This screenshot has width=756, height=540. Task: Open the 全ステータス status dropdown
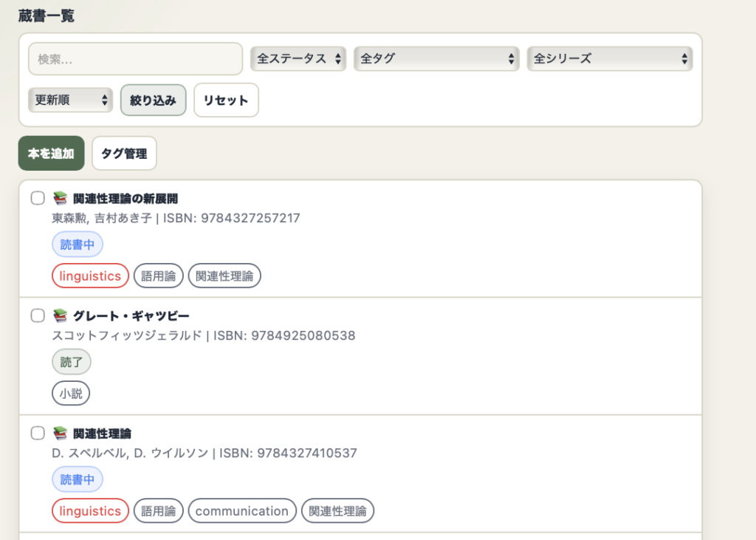[x=298, y=58]
